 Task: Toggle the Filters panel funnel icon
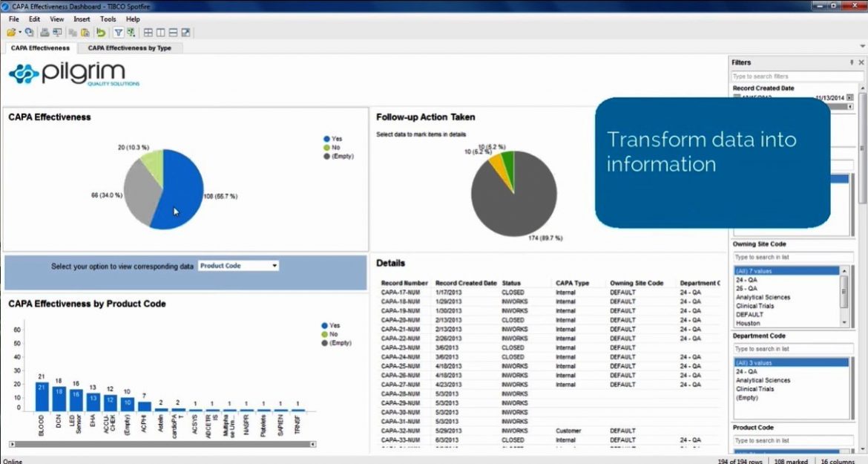118,33
